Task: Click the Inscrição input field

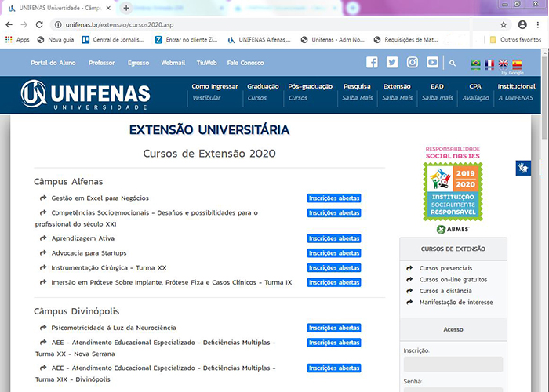Action: (x=453, y=364)
